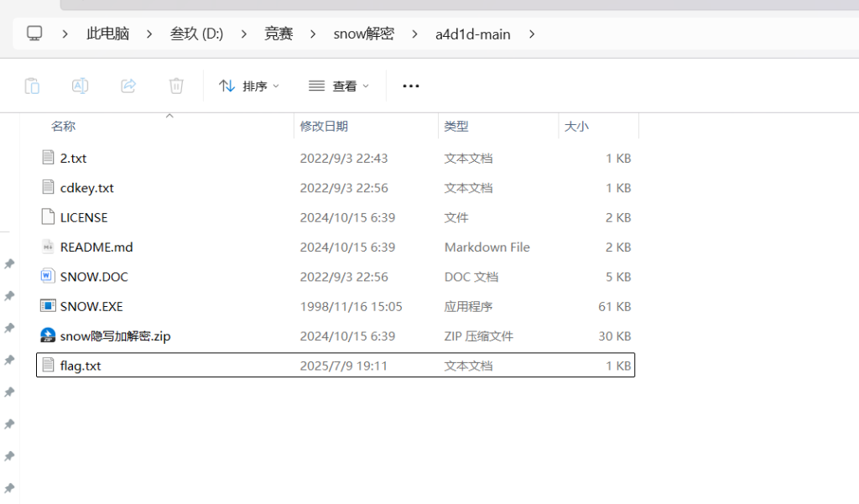This screenshot has height=504, width=859.
Task: Click the share icon in toolbar
Action: coord(128,86)
